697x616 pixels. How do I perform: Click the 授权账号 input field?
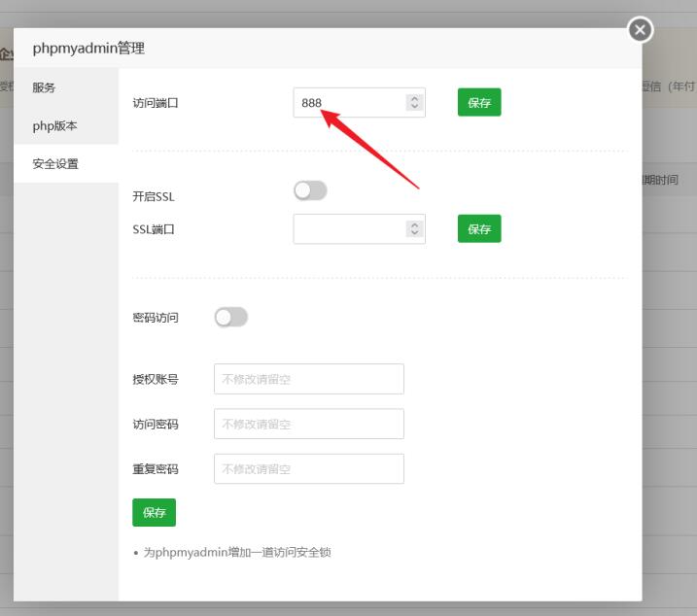point(308,379)
